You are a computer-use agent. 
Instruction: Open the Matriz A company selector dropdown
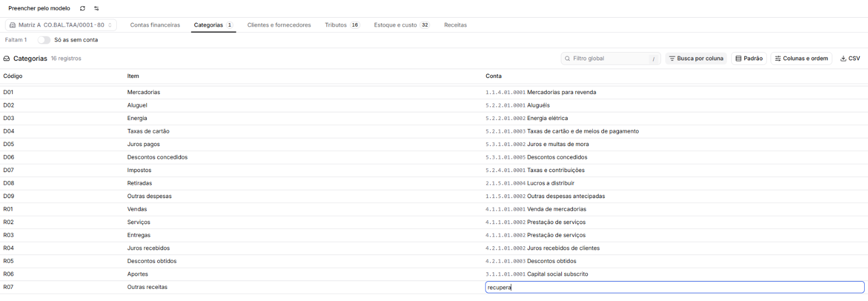[61, 25]
